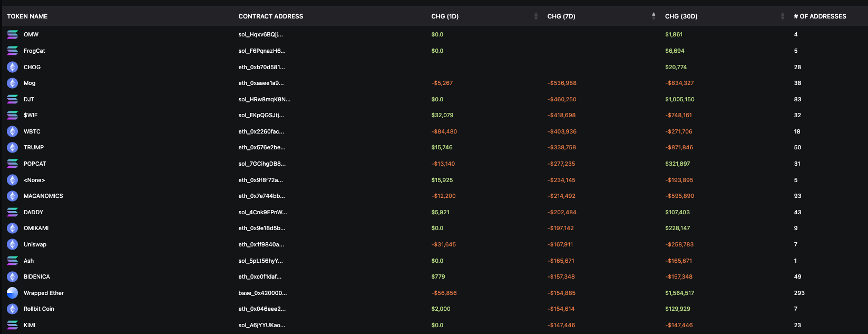Open the Mog token name
Viewport: 868px width, 334px height.
30,83
